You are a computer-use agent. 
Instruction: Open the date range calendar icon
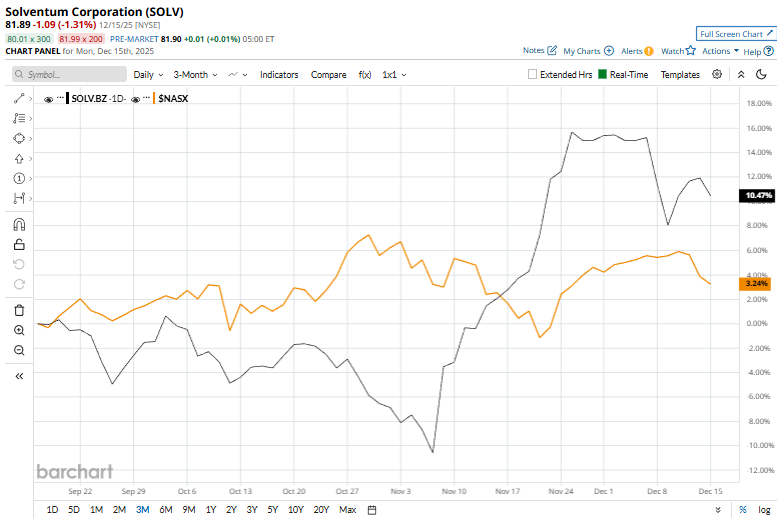pos(372,510)
